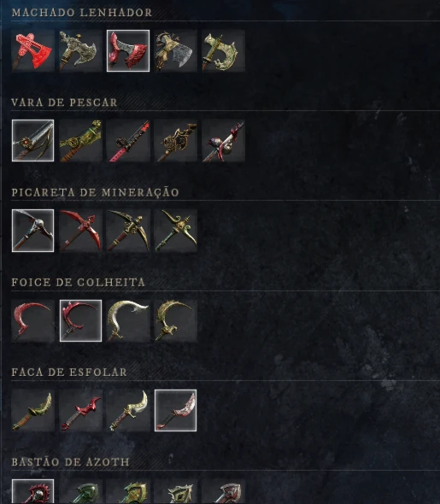Select the bright red axe skin under Machado Lenhador
Viewport: 440px width, 504px height.
[32, 50]
